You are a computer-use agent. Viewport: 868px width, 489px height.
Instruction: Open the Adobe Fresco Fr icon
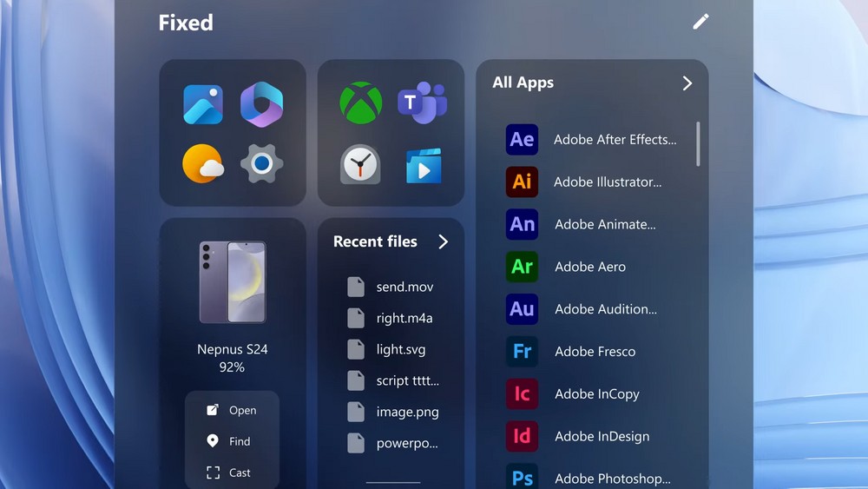coord(522,351)
